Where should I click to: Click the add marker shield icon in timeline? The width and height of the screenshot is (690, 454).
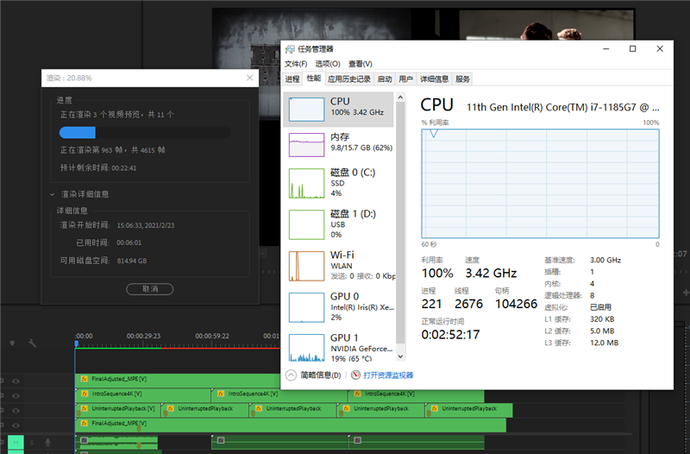(12, 343)
